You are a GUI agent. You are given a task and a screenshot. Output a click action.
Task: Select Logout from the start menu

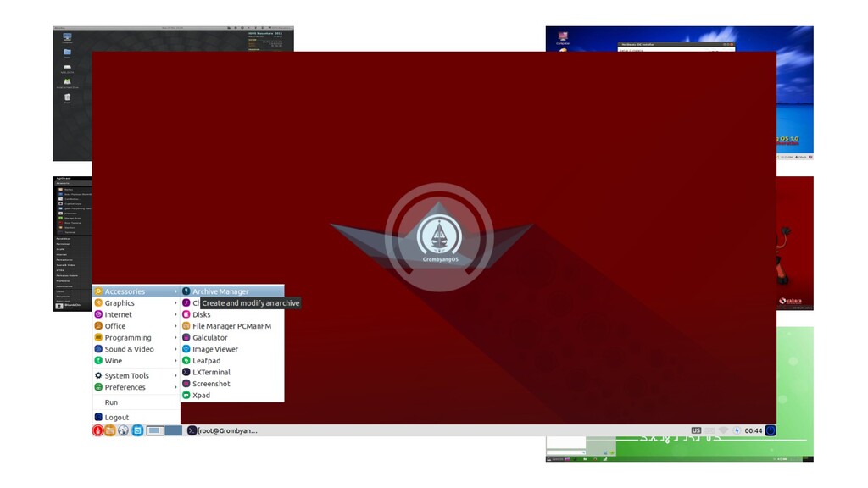tap(136, 417)
